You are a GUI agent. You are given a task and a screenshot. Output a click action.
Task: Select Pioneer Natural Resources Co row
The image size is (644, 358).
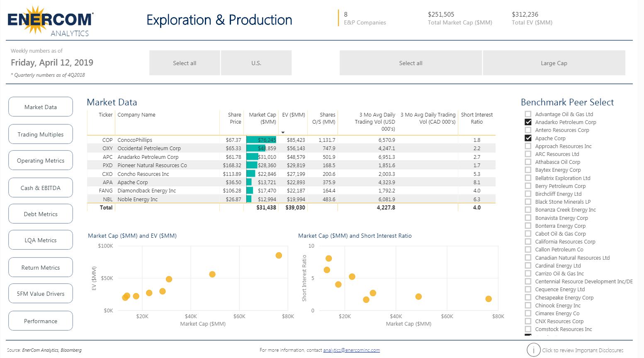(x=152, y=165)
